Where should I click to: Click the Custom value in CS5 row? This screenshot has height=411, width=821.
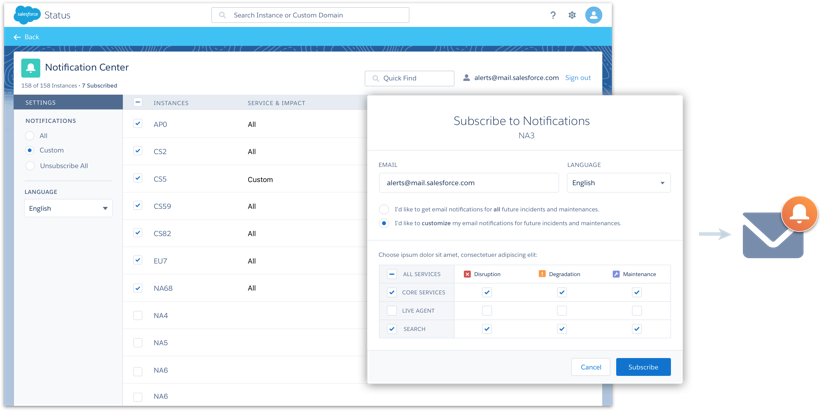[260, 180]
